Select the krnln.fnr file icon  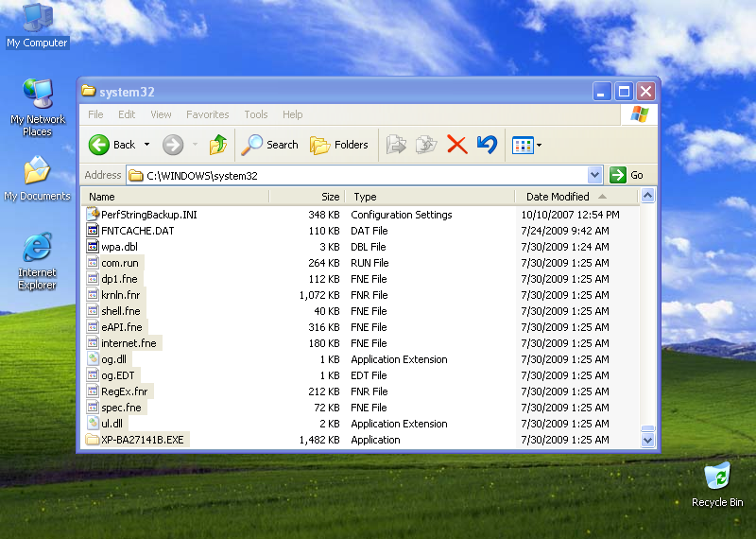(93, 294)
